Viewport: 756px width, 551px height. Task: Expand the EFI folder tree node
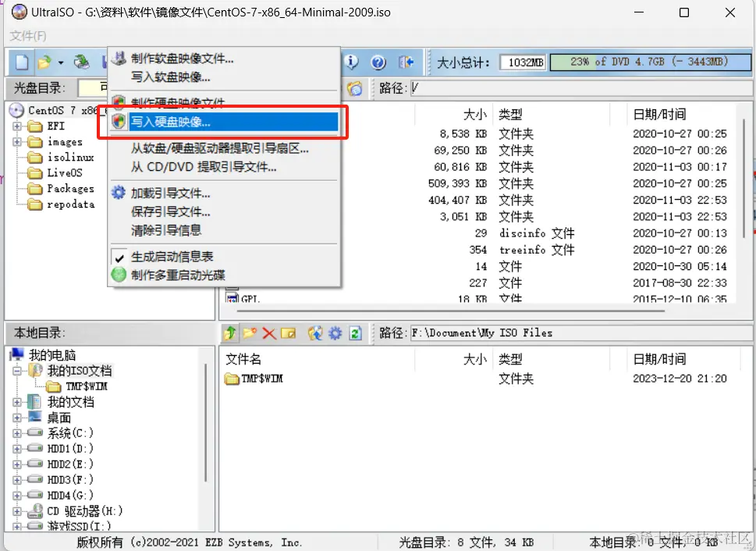pos(17,126)
